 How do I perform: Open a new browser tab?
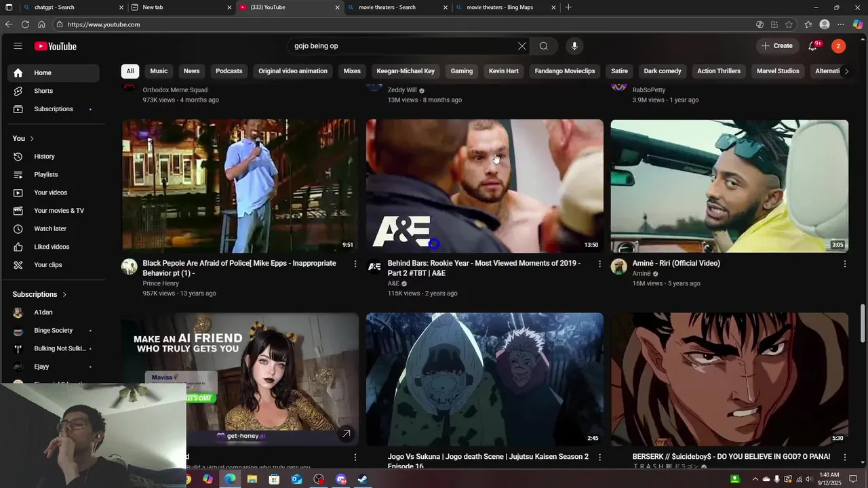click(x=568, y=7)
